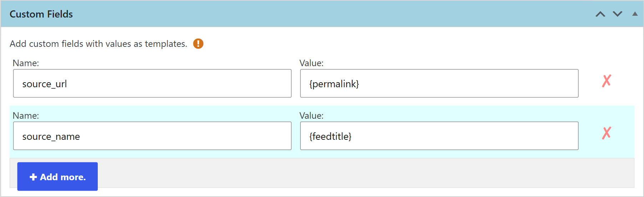Focus the source_name name field
This screenshot has width=644, height=197.
click(x=152, y=136)
